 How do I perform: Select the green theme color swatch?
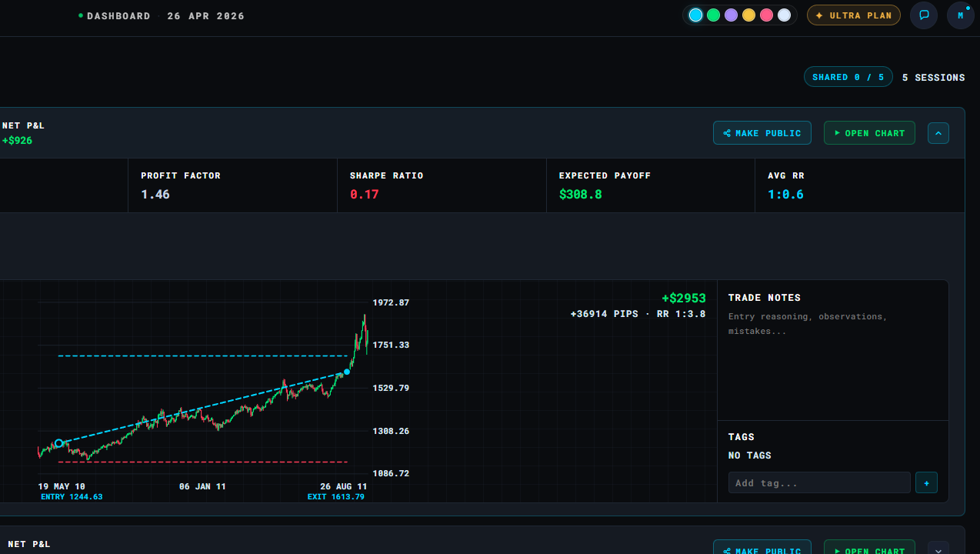(713, 15)
